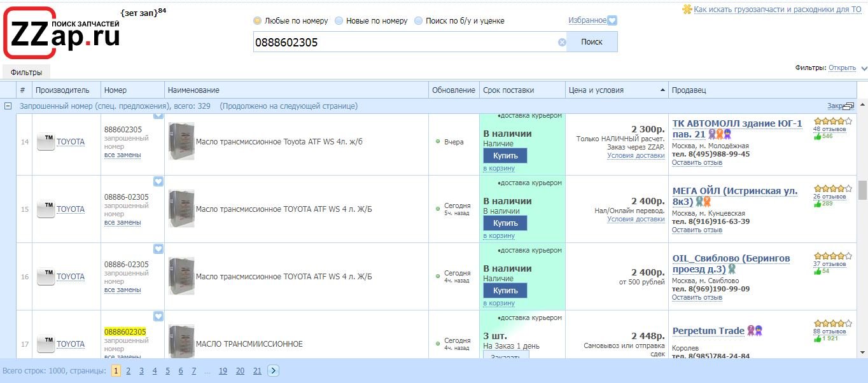The width and height of the screenshot is (868, 383).
Task: Click thumbs-up icon next to 289
Action: pos(817,204)
